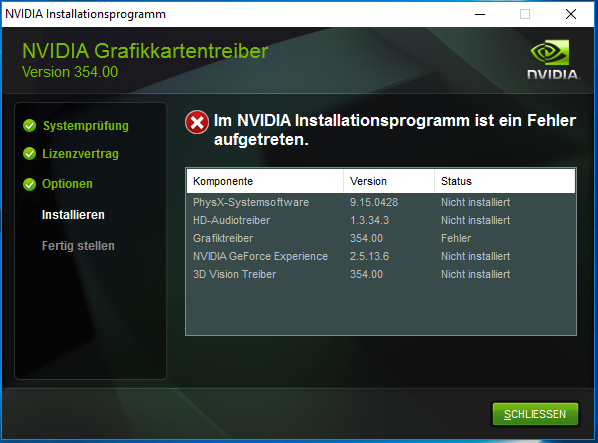Select the Grafiktreiber component
This screenshot has width=598, height=443.
click(223, 238)
